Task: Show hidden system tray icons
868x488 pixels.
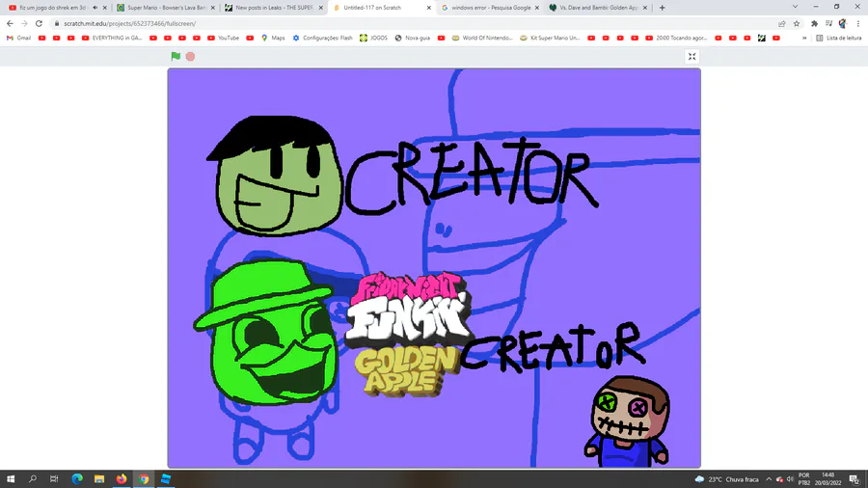Action: (769, 479)
